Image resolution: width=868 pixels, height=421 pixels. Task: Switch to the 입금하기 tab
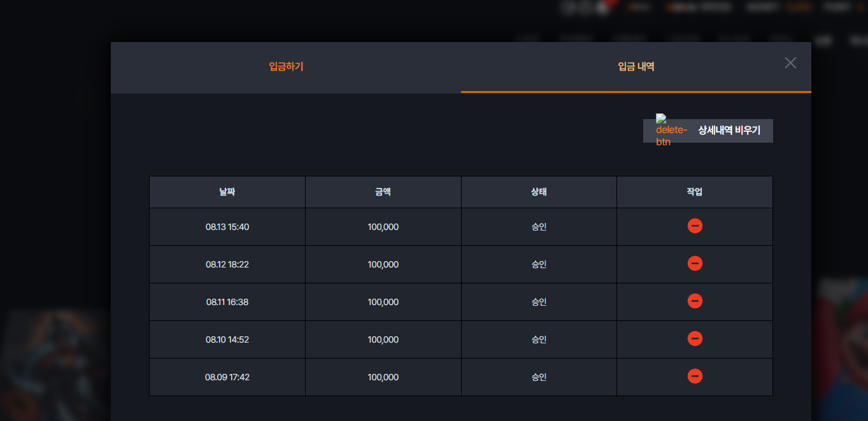[286, 67]
